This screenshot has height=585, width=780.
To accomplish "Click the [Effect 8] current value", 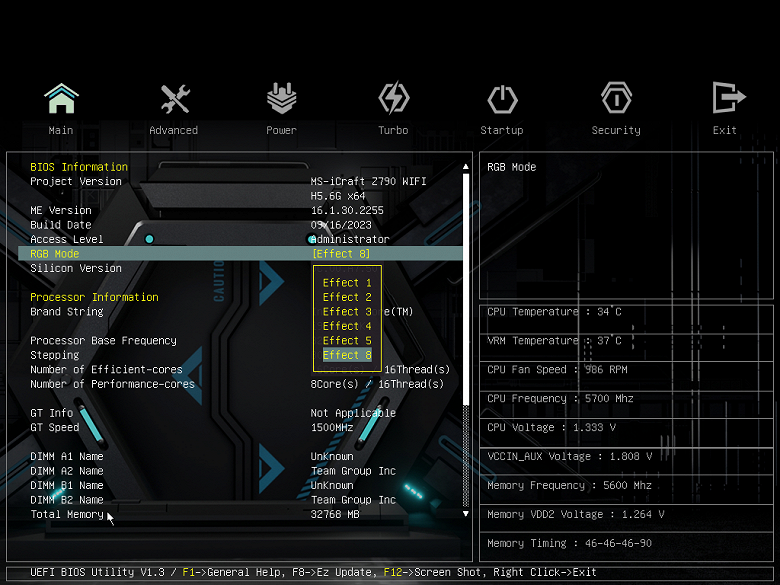I will pos(341,254).
